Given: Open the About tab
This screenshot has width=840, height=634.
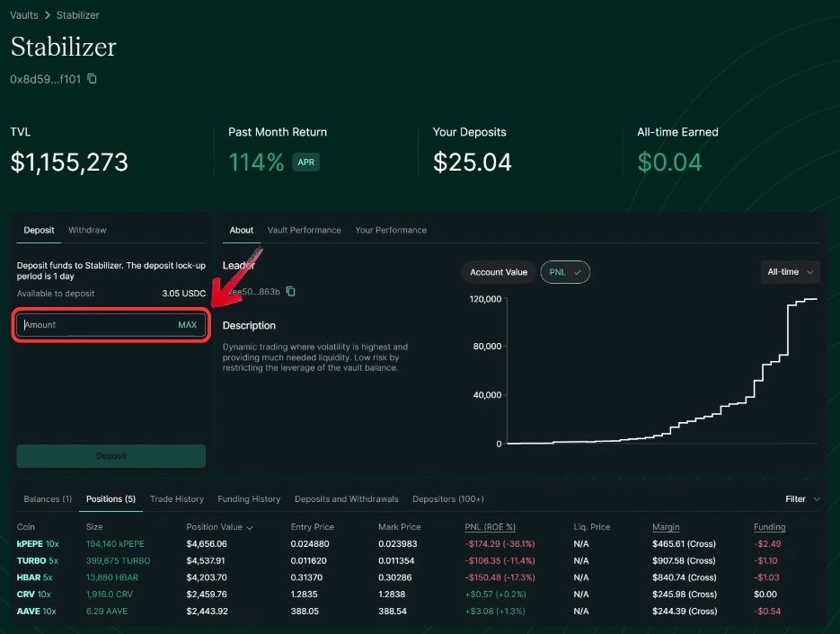Looking at the screenshot, I should tap(242, 230).
